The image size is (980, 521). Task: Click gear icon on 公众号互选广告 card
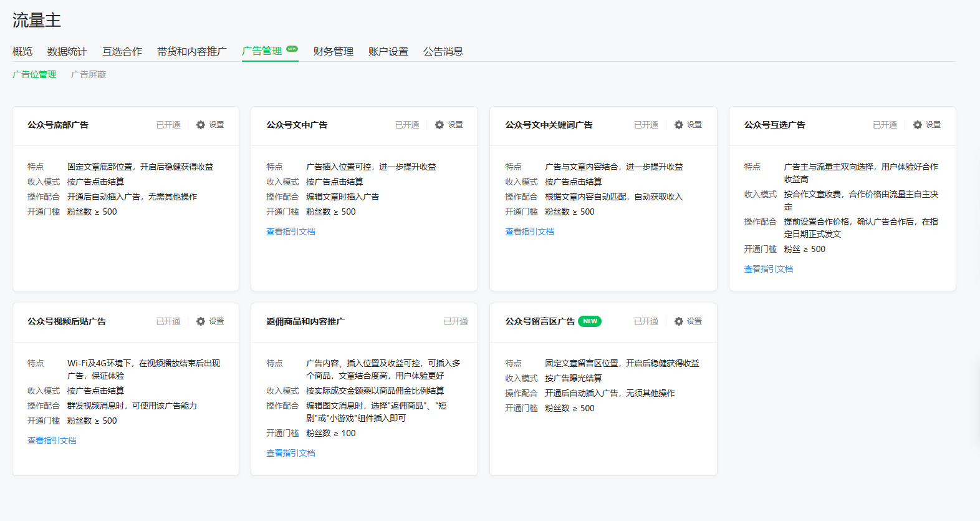pos(918,125)
